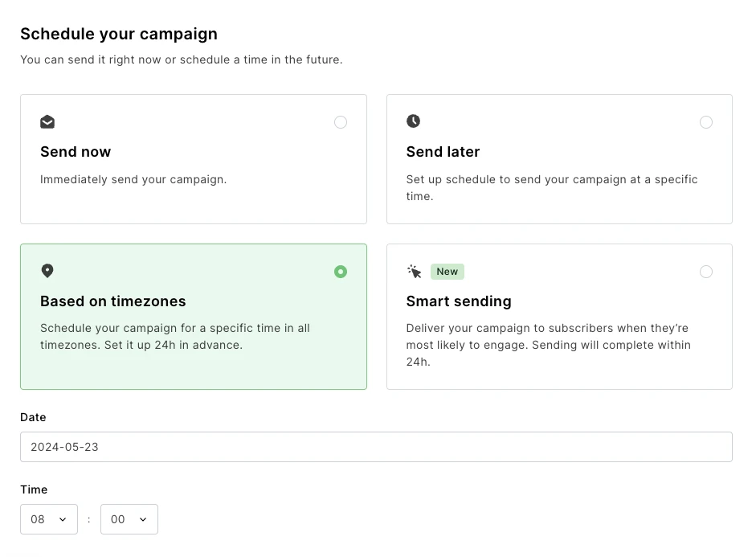Pick the Smart sending card title

pyautogui.click(x=459, y=301)
